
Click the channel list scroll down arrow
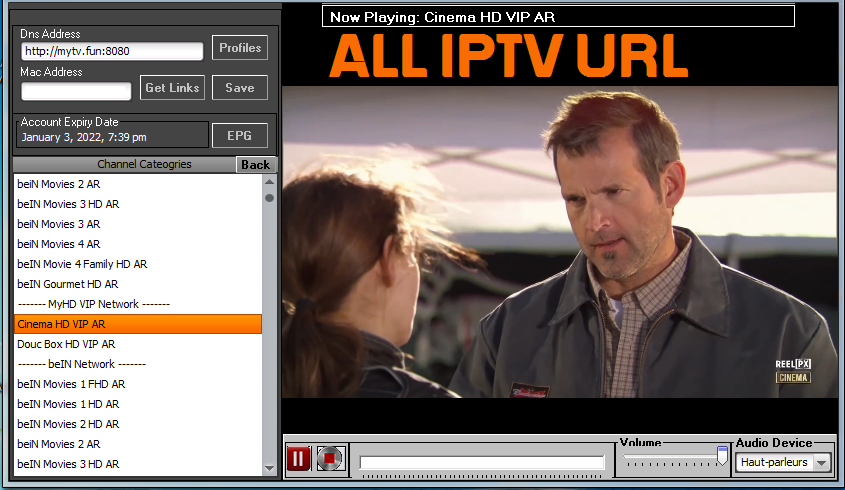[x=269, y=468]
